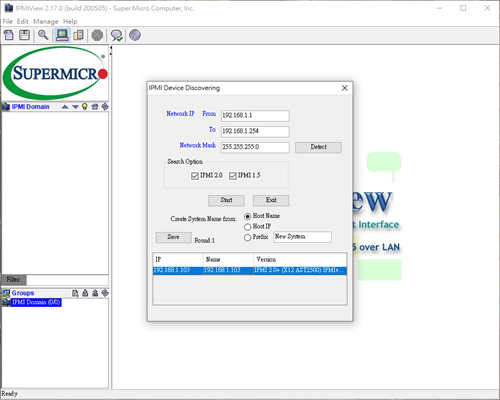Click the down arrow in IPMI Domain header
Viewport: 500px width, 400px height.
pyautogui.click(x=75, y=107)
